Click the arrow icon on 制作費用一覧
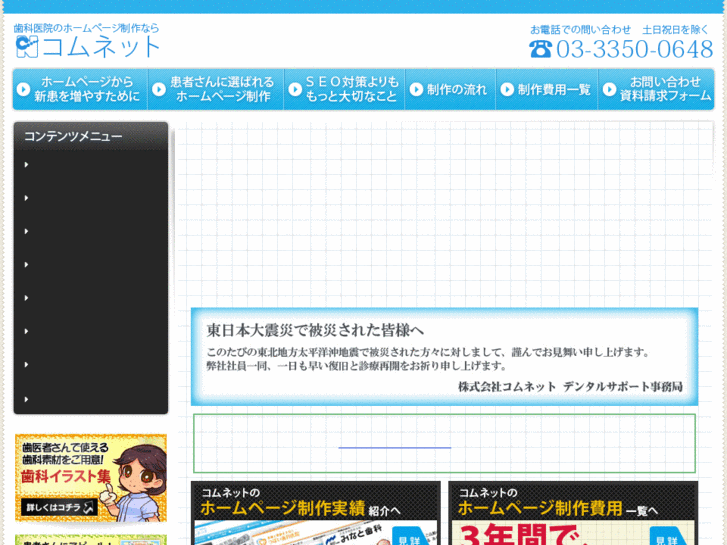The width and height of the screenshot is (727, 545). coord(507,90)
